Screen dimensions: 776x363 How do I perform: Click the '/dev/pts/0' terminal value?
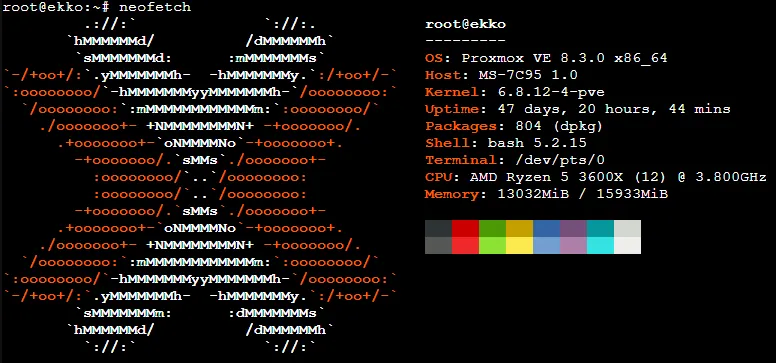click(560, 160)
